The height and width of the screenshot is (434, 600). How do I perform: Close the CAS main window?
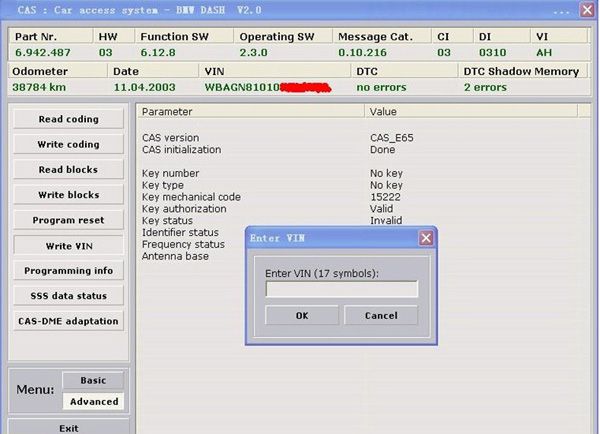587,10
